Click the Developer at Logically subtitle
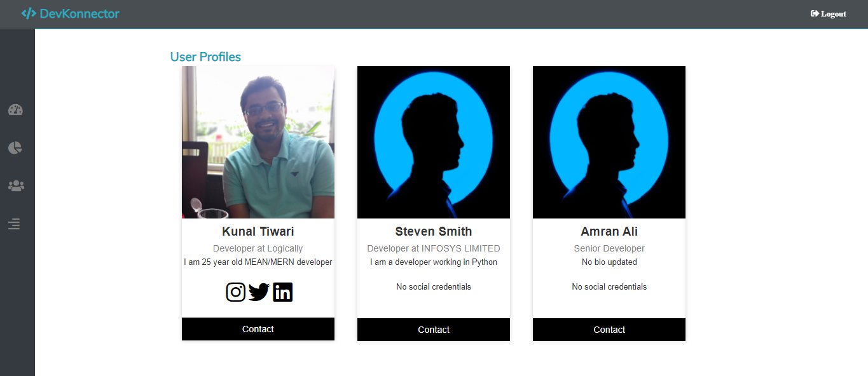 pos(258,248)
